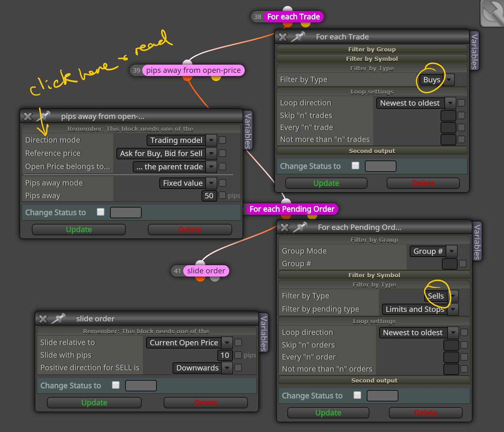
Task: Toggle checkbox beside Direction mode
Action: click(222, 140)
